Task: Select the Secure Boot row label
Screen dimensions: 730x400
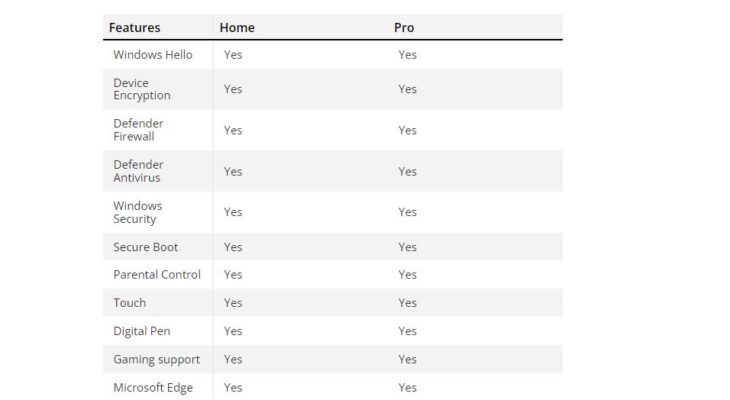Action: pos(146,247)
